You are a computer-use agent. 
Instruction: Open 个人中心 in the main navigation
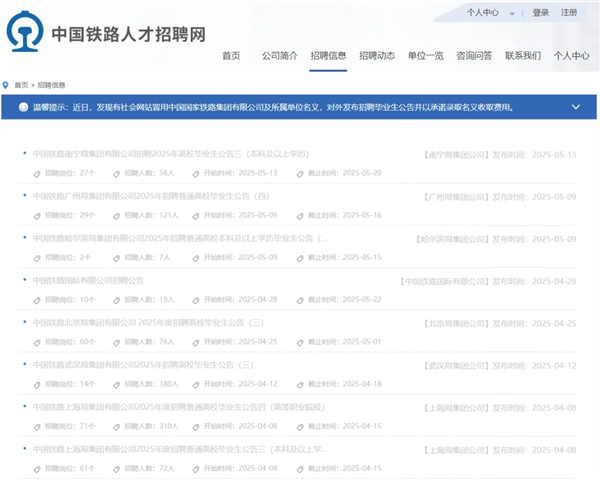coord(571,56)
